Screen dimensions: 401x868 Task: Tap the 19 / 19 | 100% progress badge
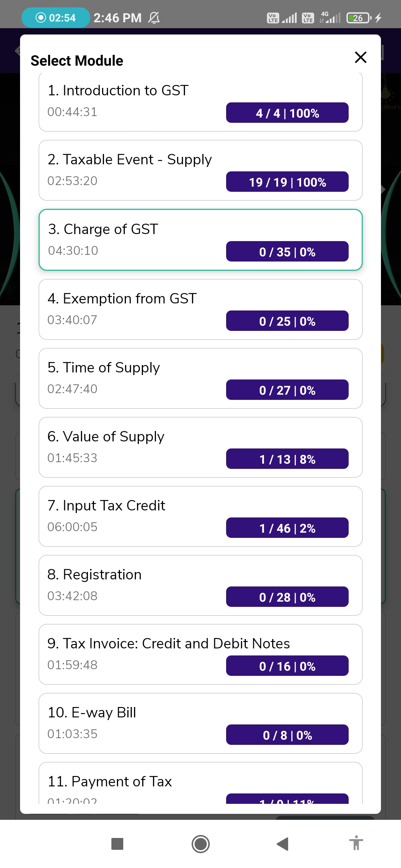(287, 182)
